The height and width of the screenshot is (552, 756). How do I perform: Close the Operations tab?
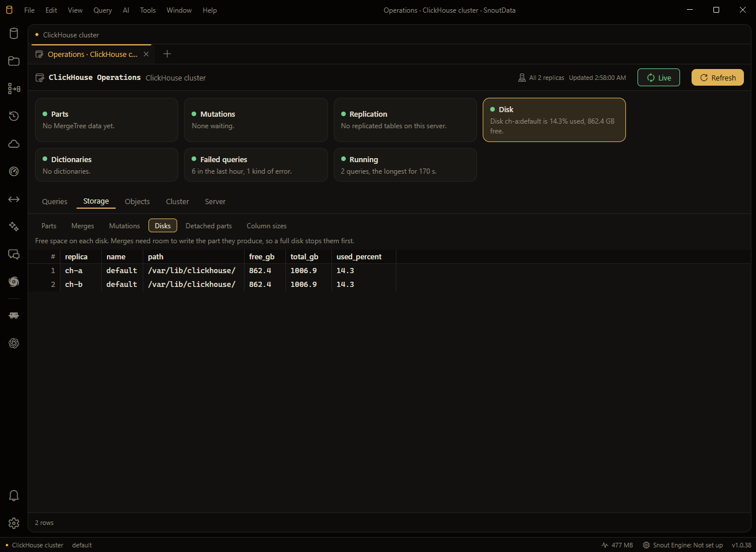[146, 54]
